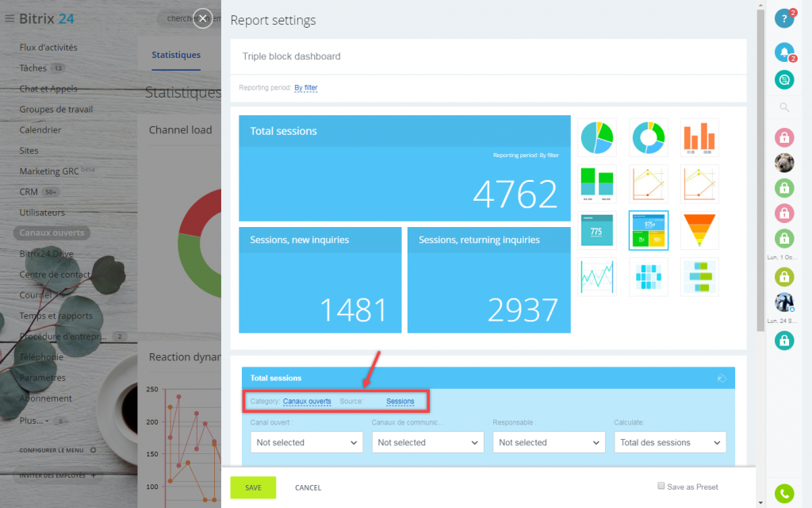Open the penguin avatar contact
Image resolution: width=812 pixels, height=508 pixels.
click(784, 302)
